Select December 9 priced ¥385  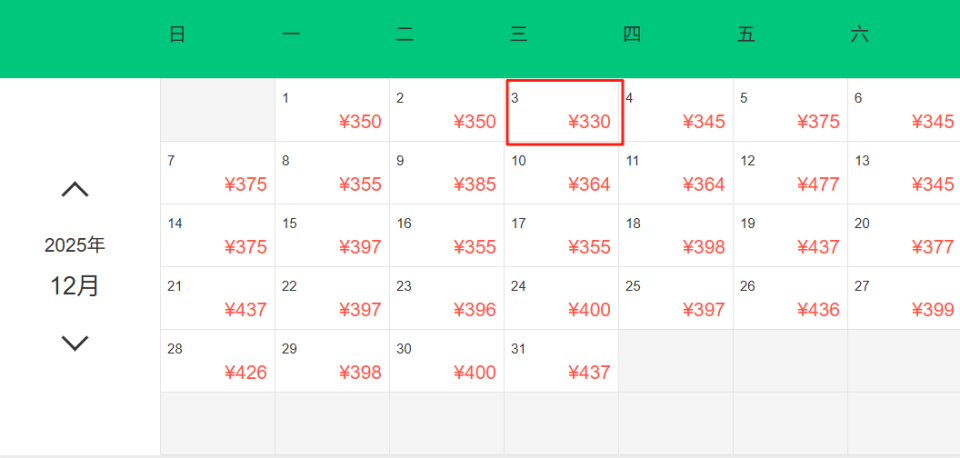pos(446,173)
